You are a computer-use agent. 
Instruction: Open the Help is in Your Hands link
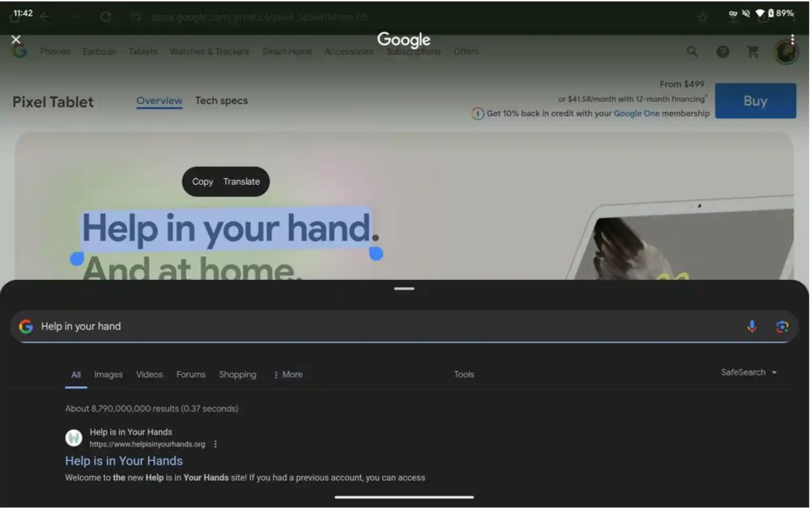tap(124, 461)
